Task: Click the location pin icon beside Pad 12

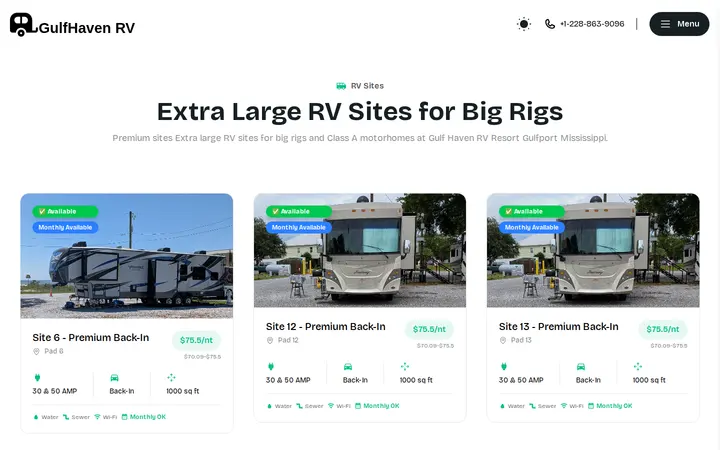Action: [270, 340]
